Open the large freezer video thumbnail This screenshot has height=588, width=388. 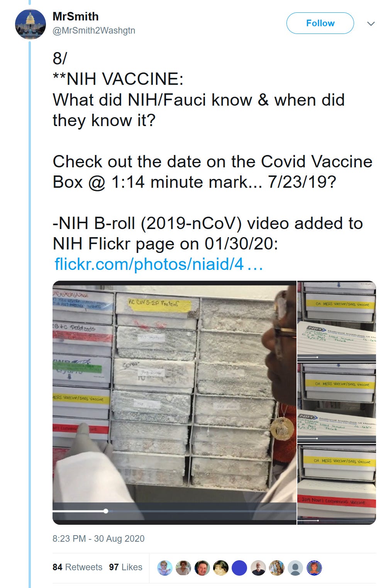click(175, 403)
